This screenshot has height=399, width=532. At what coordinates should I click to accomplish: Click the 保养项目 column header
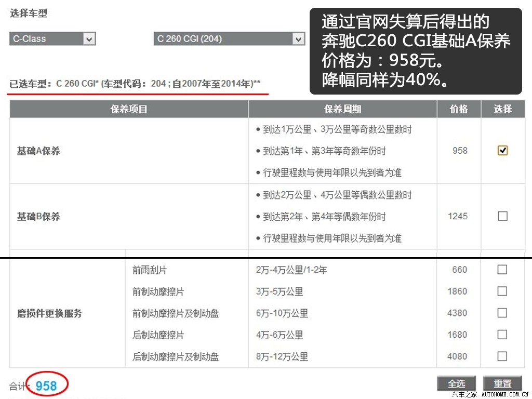pyautogui.click(x=129, y=109)
